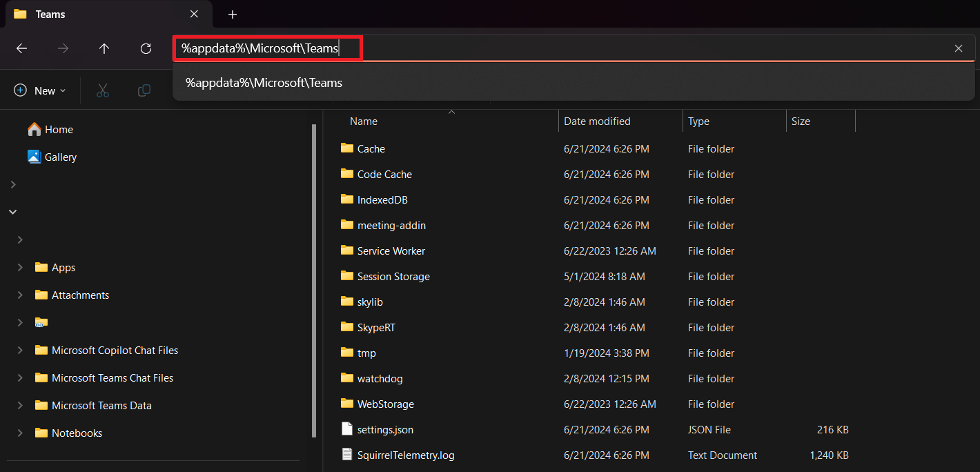The width and height of the screenshot is (980, 472).
Task: Open Gallery in the navigation pane
Action: [x=61, y=157]
